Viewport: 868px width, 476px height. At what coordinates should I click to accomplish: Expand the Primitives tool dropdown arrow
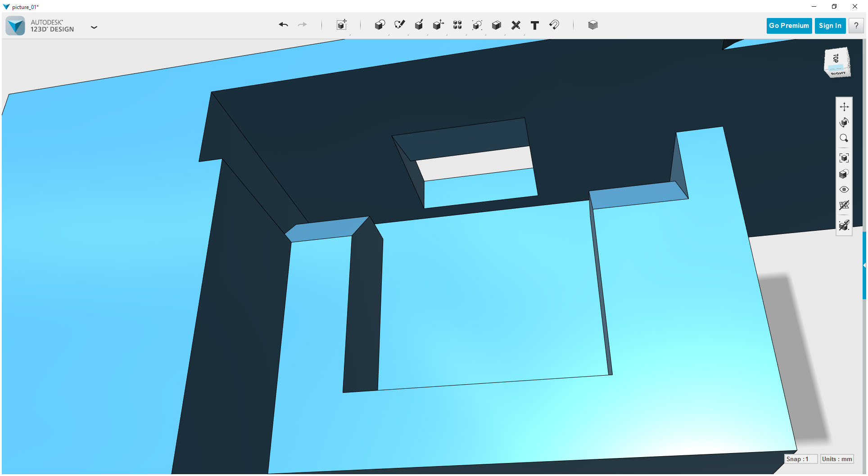(389, 36)
